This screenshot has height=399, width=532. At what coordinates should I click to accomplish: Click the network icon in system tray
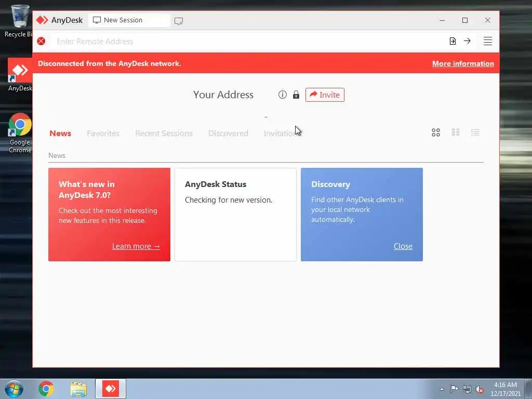(x=467, y=390)
